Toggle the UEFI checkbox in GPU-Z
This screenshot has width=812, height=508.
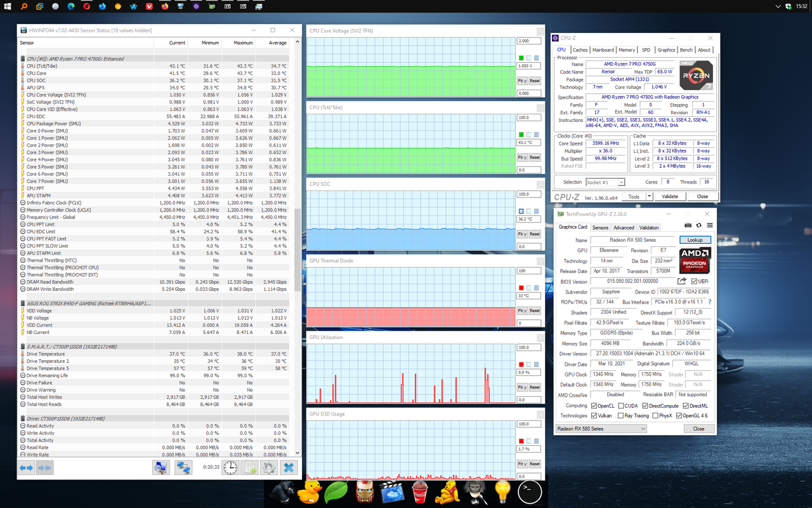[694, 281]
